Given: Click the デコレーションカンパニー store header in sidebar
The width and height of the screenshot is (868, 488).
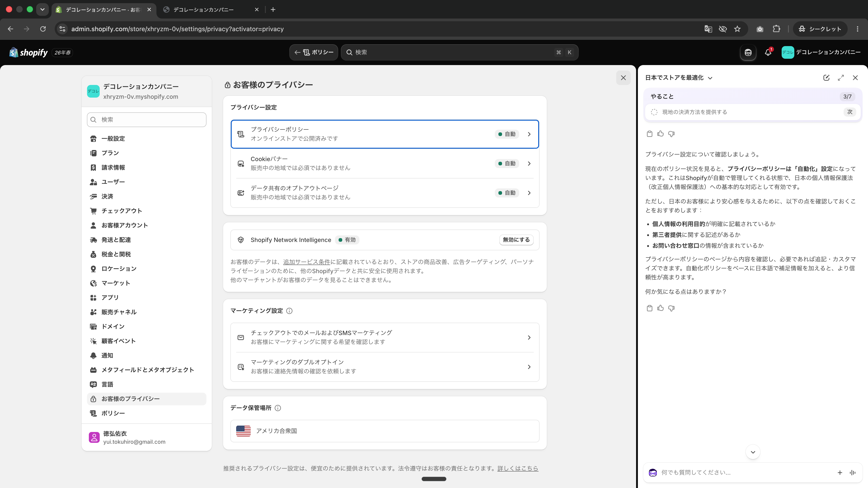Looking at the screenshot, I should [146, 91].
